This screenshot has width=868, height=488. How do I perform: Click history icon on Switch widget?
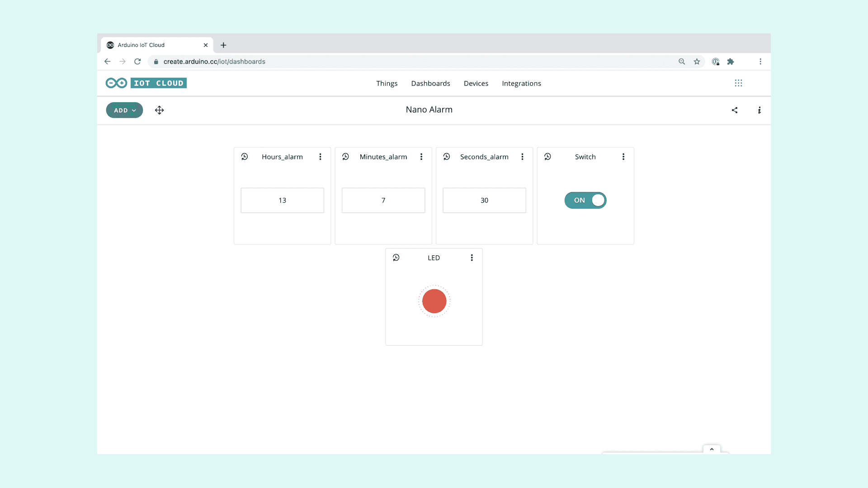coord(547,157)
